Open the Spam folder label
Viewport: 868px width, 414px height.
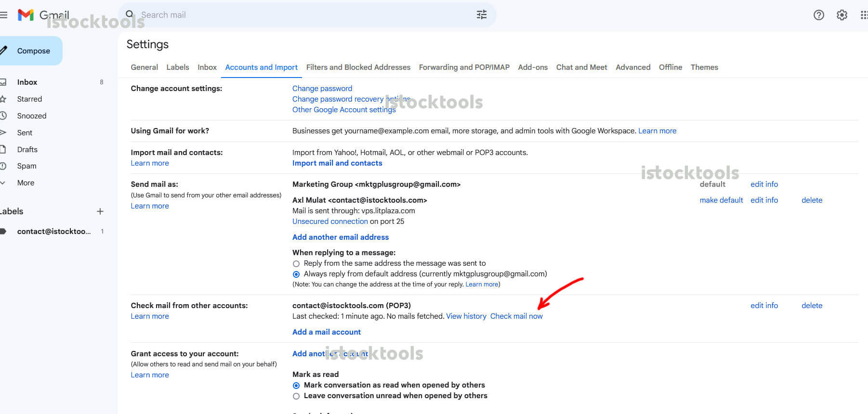(x=26, y=166)
